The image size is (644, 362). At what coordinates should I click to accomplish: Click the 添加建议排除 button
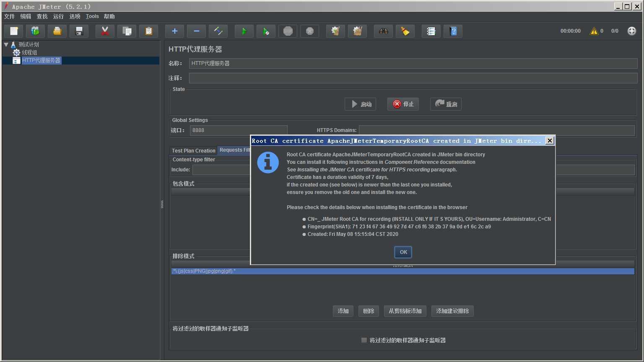[452, 311]
